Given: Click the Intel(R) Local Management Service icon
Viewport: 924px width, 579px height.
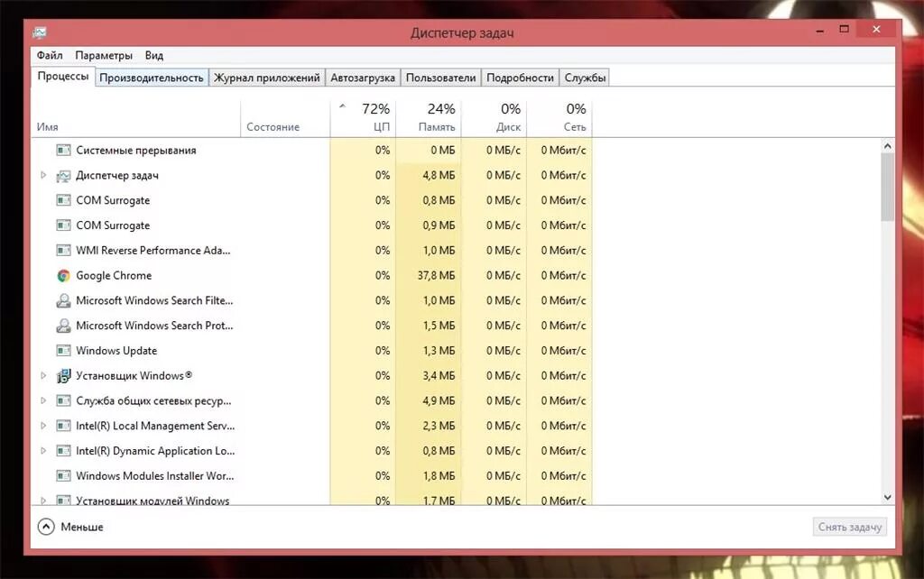Looking at the screenshot, I should tap(63, 426).
